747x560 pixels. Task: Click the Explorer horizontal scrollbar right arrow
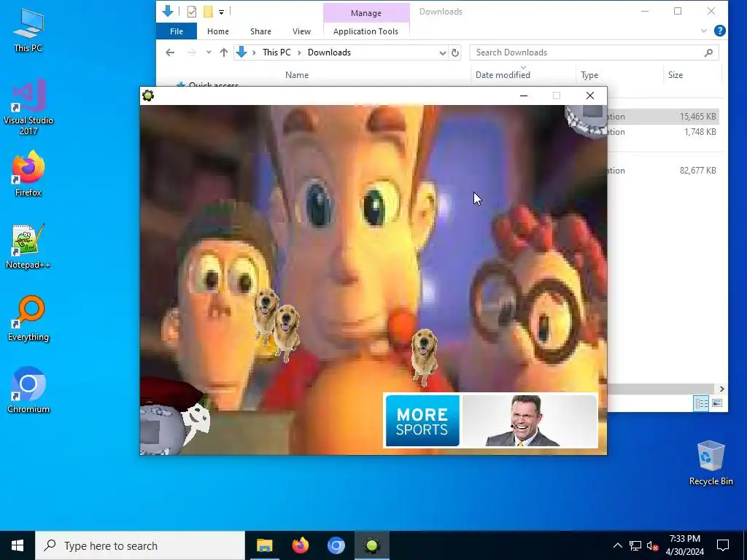(x=721, y=389)
